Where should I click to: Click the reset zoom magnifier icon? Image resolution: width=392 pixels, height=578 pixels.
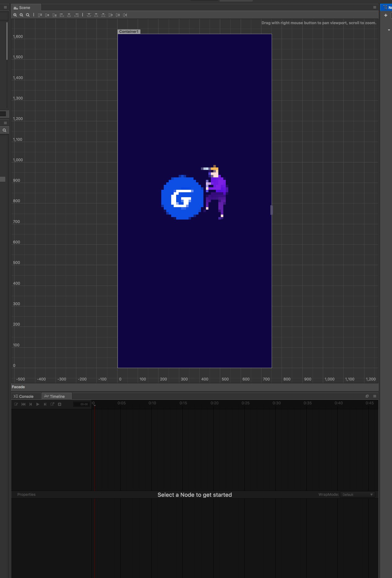(28, 15)
